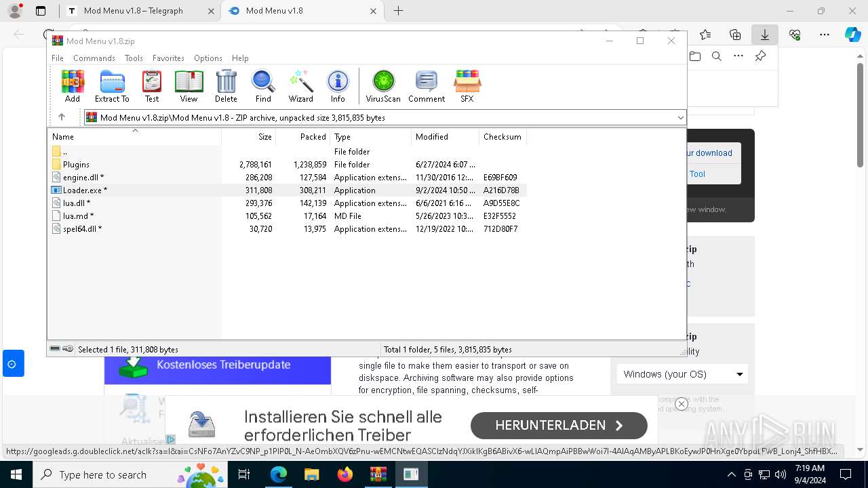
Task: Select the lua.md file
Action: [x=287, y=216]
